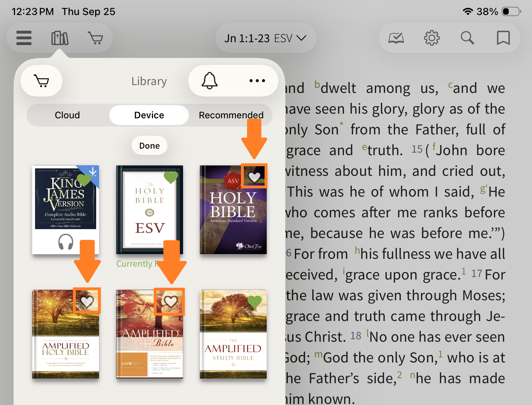Toggle favorite heart on Amplified Holy Bible

[x=87, y=301]
